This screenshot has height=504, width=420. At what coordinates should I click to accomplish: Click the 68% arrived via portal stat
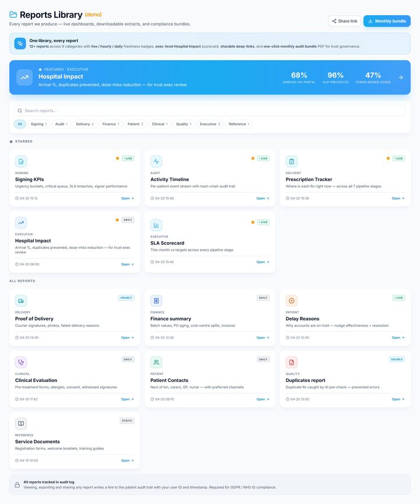tap(299, 78)
